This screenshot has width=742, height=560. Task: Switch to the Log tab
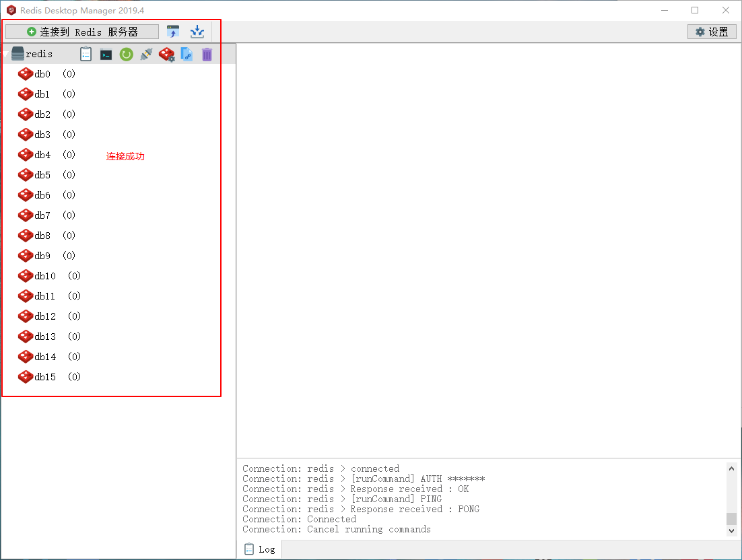click(x=260, y=549)
